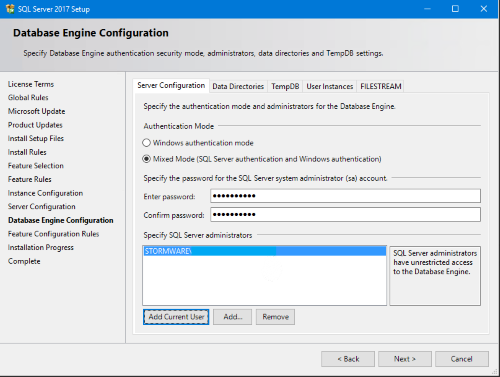Click the Enter password field
500x377 pixels.
345,196
